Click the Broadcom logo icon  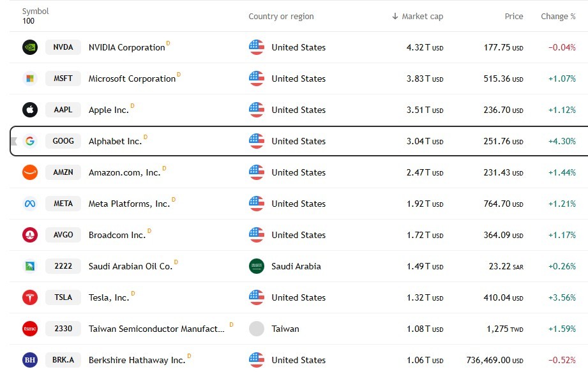[30, 235]
